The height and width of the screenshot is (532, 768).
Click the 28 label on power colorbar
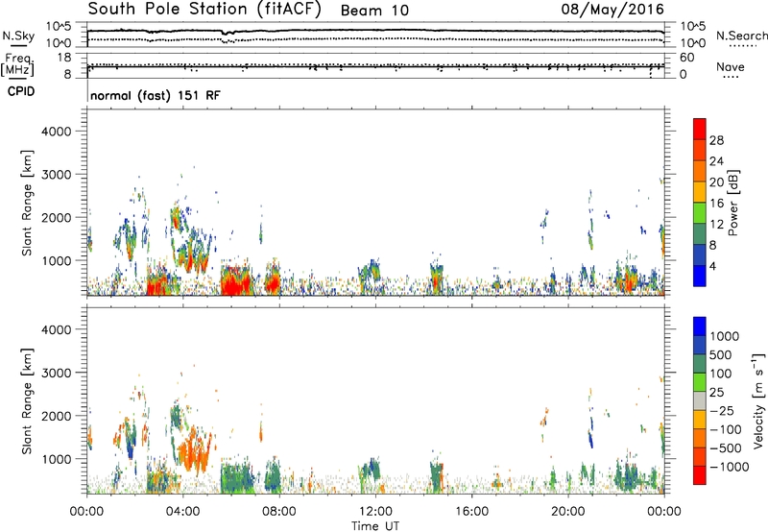(x=716, y=140)
